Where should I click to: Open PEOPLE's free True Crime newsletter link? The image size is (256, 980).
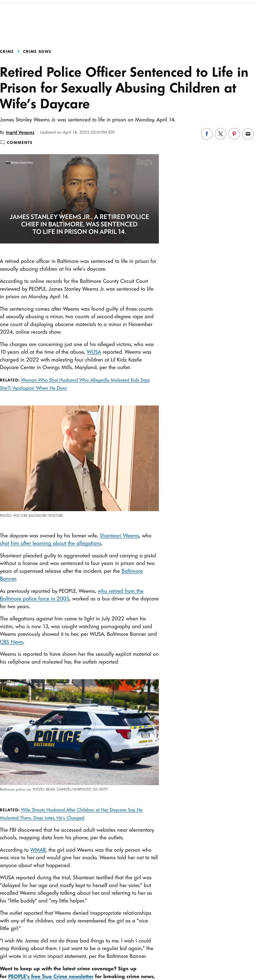tap(51, 976)
